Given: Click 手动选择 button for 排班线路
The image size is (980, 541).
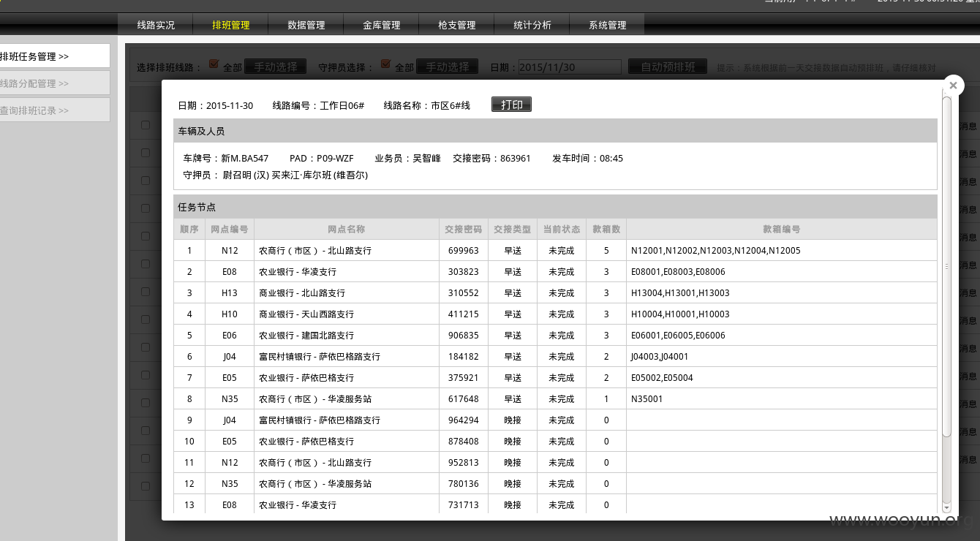Looking at the screenshot, I should [275, 67].
